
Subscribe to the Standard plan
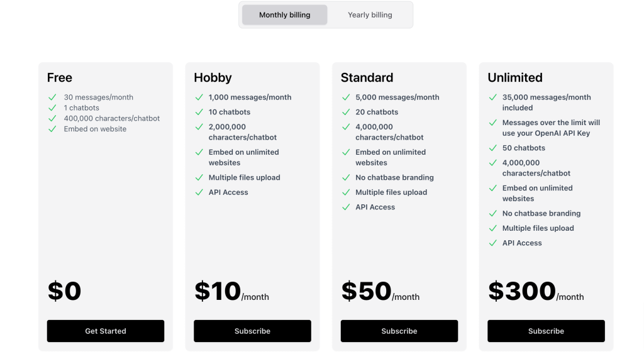pyautogui.click(x=399, y=331)
